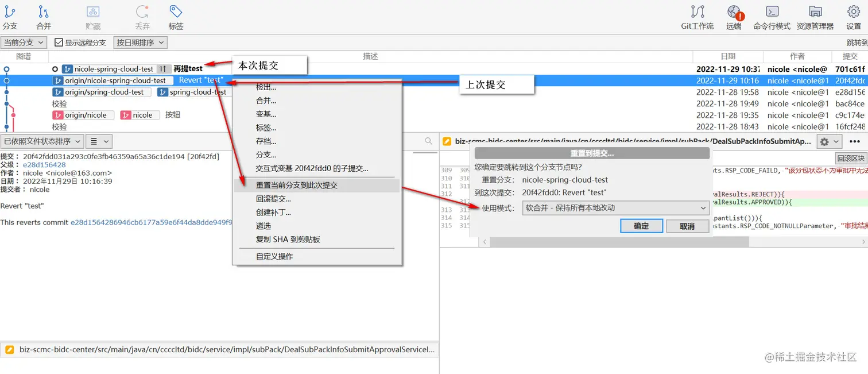Click the 丢弃 discard toolbar icon
Screen dimensions: 868x374
point(142,18)
